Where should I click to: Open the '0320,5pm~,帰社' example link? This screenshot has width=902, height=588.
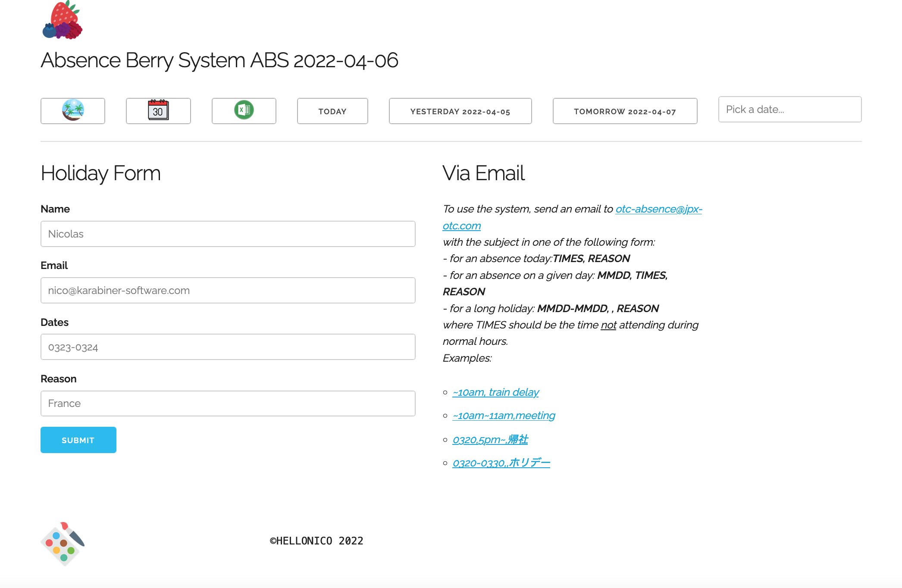pyautogui.click(x=490, y=440)
